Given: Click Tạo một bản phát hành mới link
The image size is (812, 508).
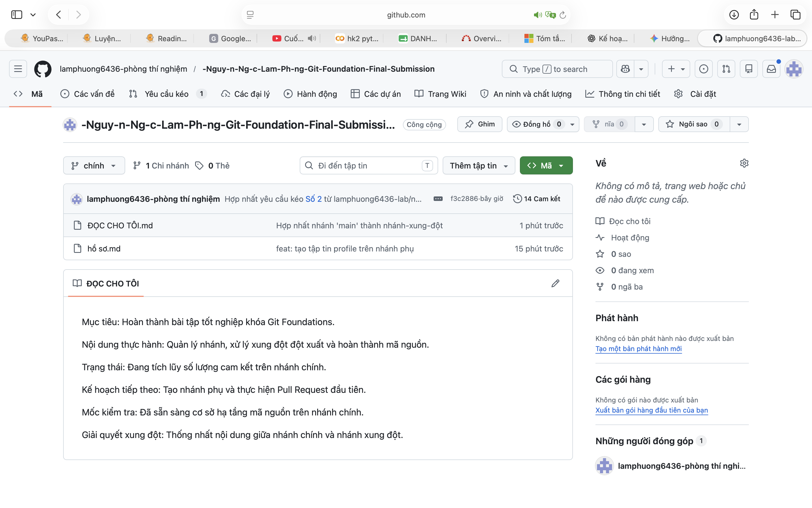Looking at the screenshot, I should (x=639, y=349).
